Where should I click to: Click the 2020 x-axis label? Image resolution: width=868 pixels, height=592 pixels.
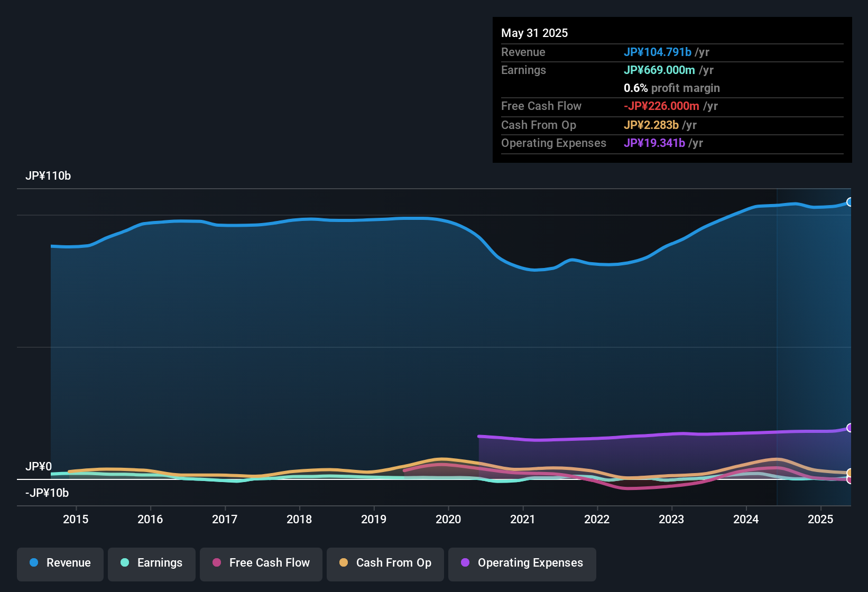pyautogui.click(x=448, y=519)
